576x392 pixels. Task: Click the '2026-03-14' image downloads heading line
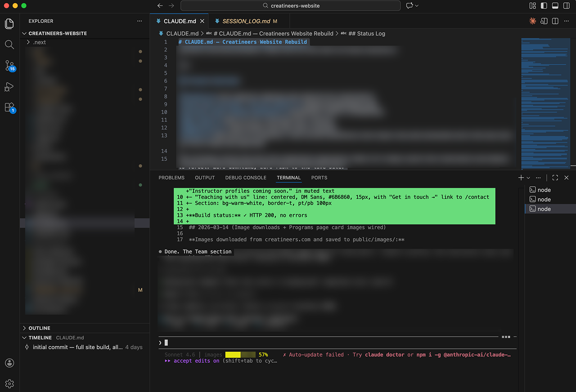click(287, 227)
